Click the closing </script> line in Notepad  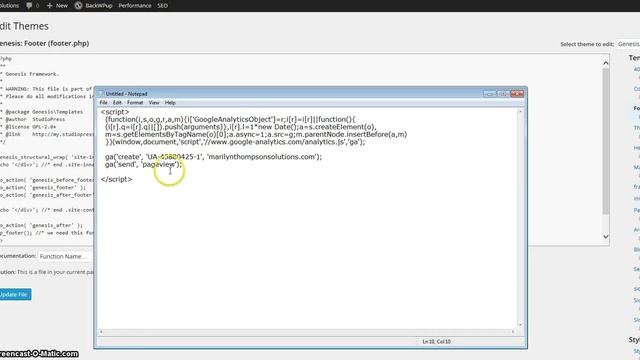click(116, 179)
